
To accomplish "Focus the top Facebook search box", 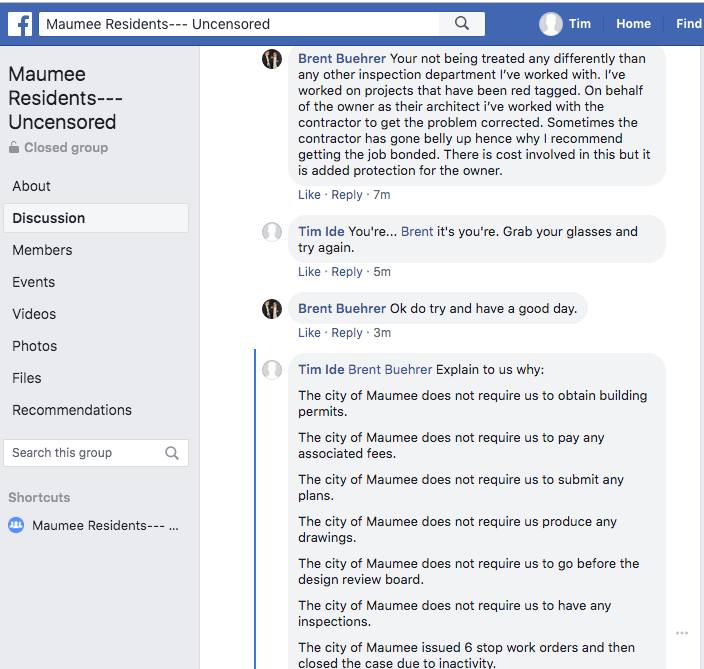I will [x=240, y=24].
